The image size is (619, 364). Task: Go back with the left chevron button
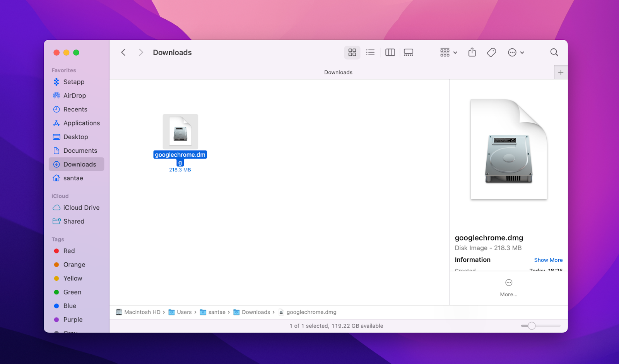pyautogui.click(x=123, y=52)
